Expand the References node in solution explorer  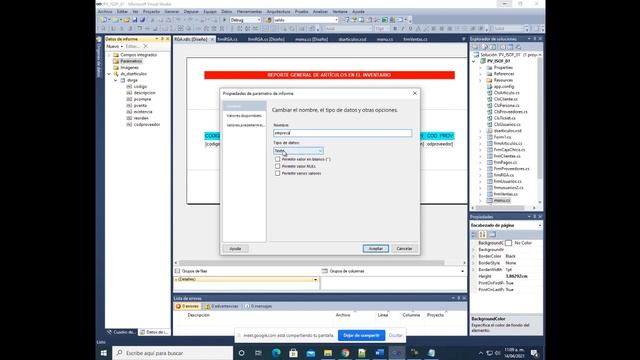[480, 74]
